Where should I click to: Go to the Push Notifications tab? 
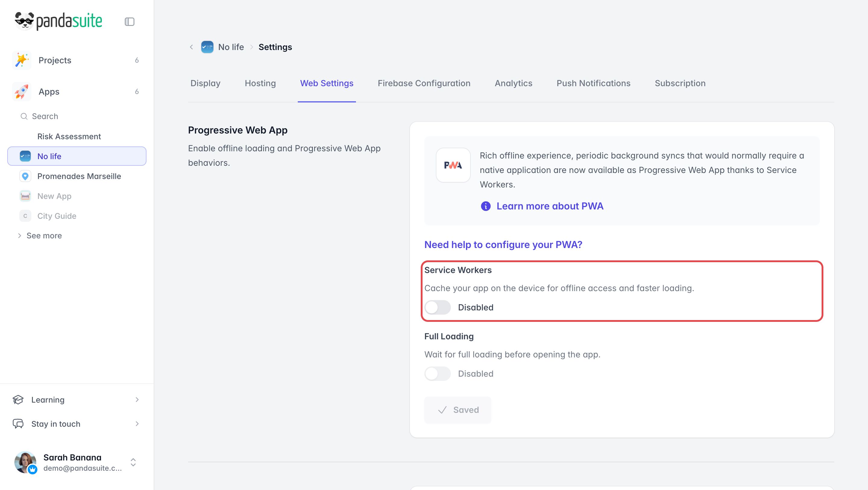[x=593, y=83]
